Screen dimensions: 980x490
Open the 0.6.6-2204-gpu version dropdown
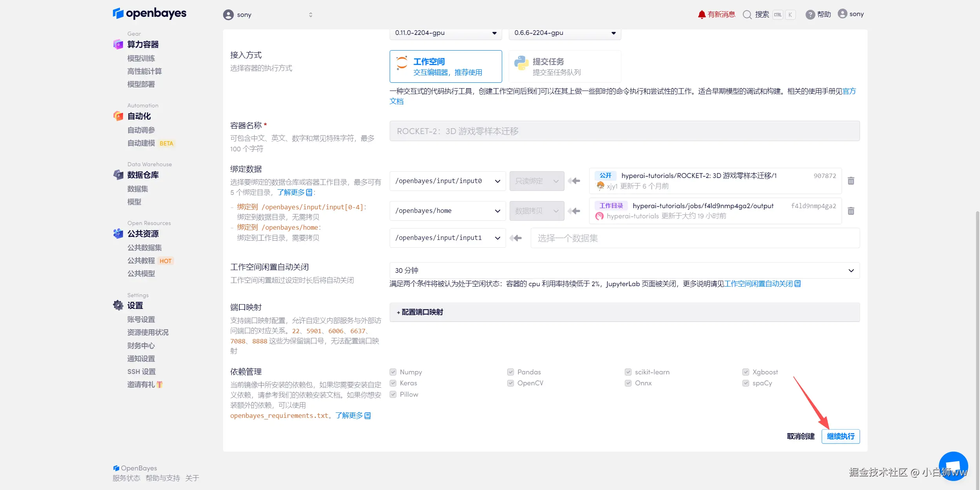(x=564, y=33)
